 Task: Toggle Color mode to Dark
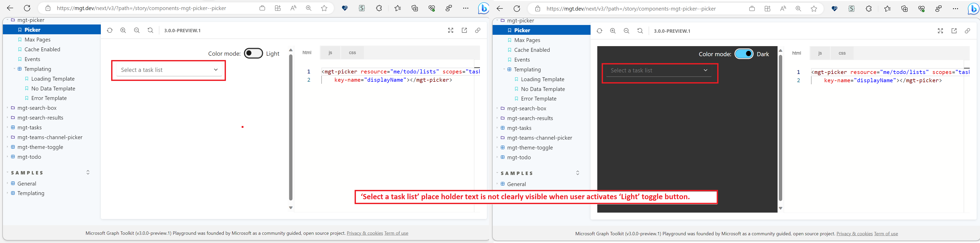(x=253, y=53)
